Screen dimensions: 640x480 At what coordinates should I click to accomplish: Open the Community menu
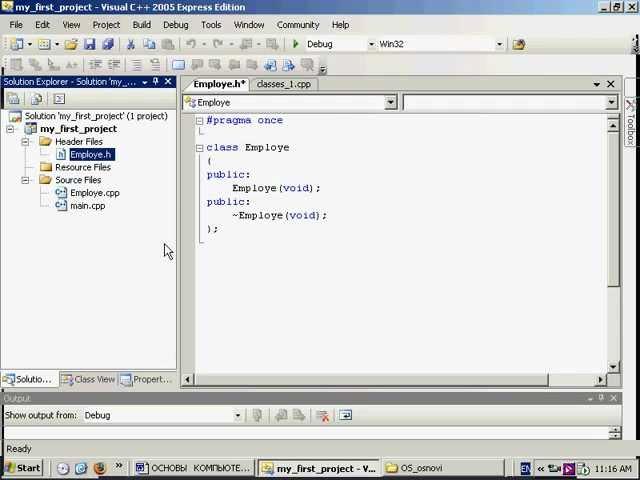tap(298, 25)
